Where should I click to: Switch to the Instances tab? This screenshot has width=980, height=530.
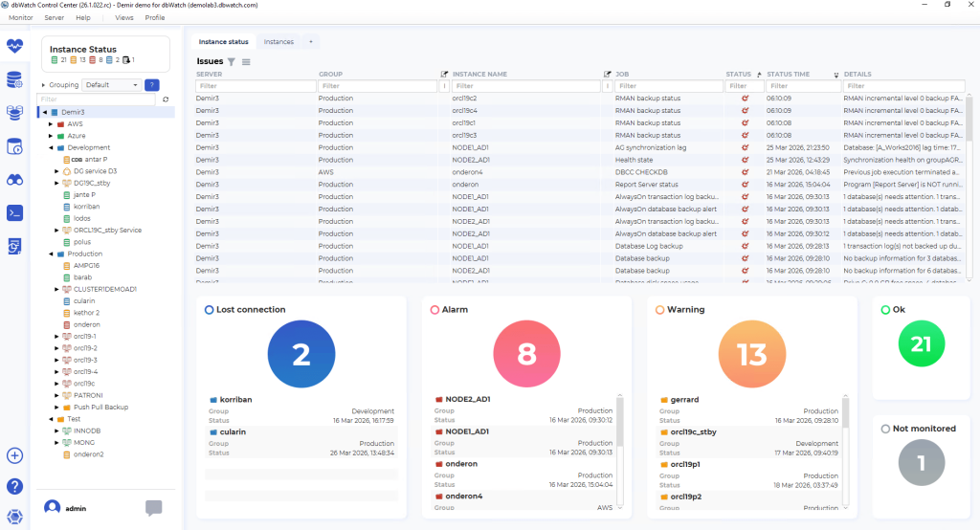(x=278, y=42)
